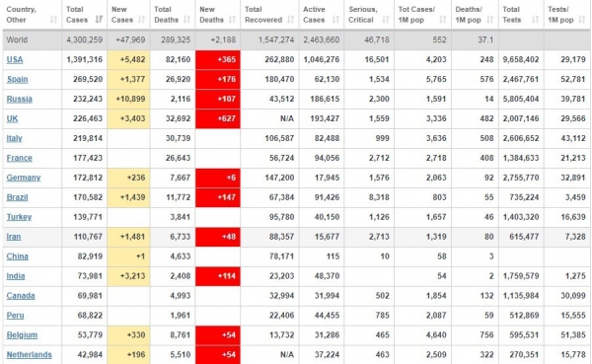Sort by New Cases column arrows
This screenshot has height=364, width=592.
[x=141, y=20]
